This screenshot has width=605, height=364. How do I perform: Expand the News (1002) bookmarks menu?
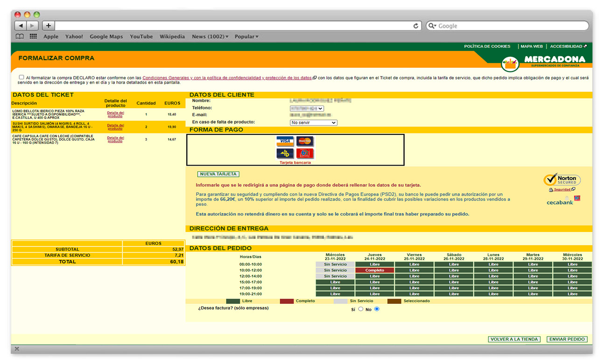pos(210,36)
